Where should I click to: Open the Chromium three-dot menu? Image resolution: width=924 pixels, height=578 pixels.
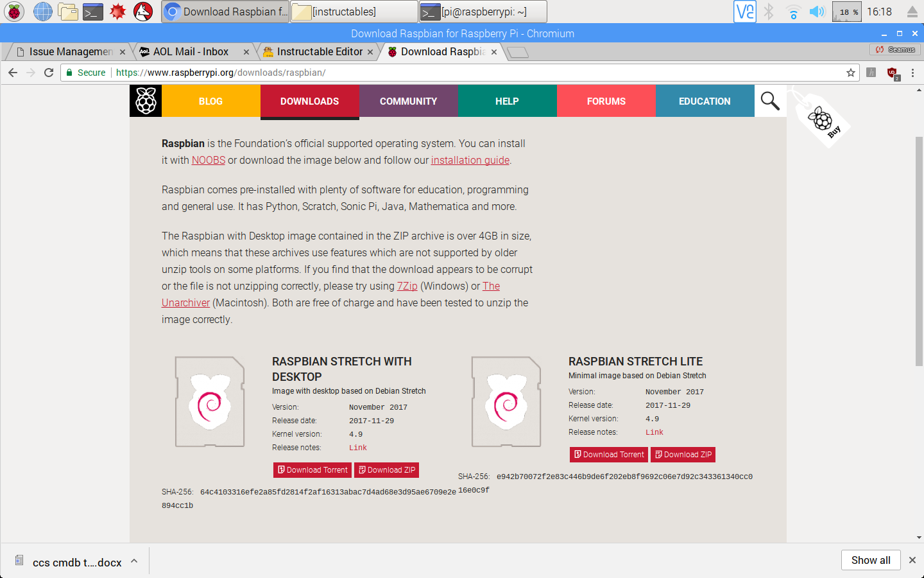point(912,73)
